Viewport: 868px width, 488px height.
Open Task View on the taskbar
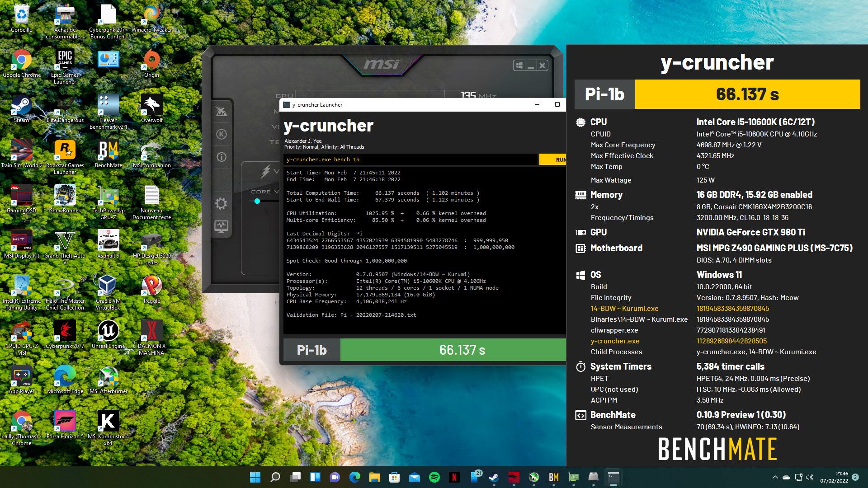[295, 477]
